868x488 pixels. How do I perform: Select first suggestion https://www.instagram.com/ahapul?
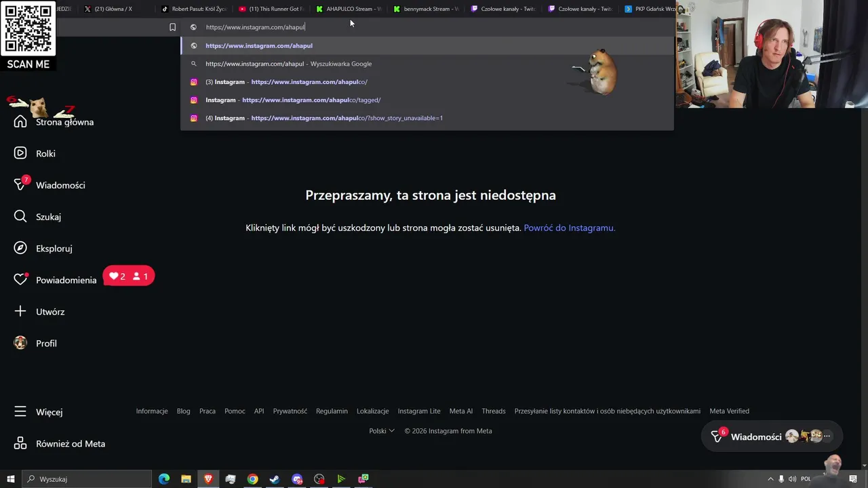point(427,45)
